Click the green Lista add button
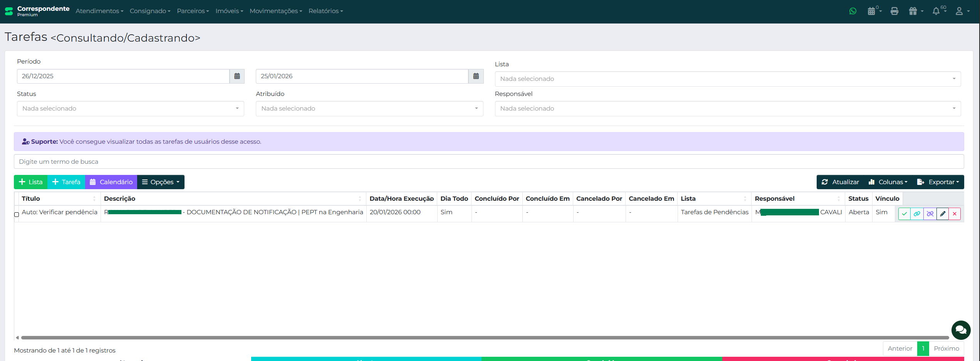 (x=31, y=182)
